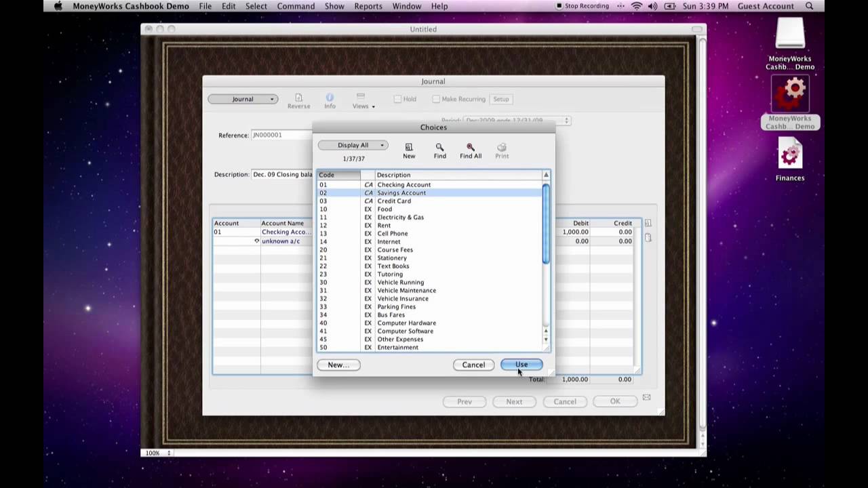Click the Print icon in Choices dialog
This screenshot has width=868, height=488.
pos(502,147)
